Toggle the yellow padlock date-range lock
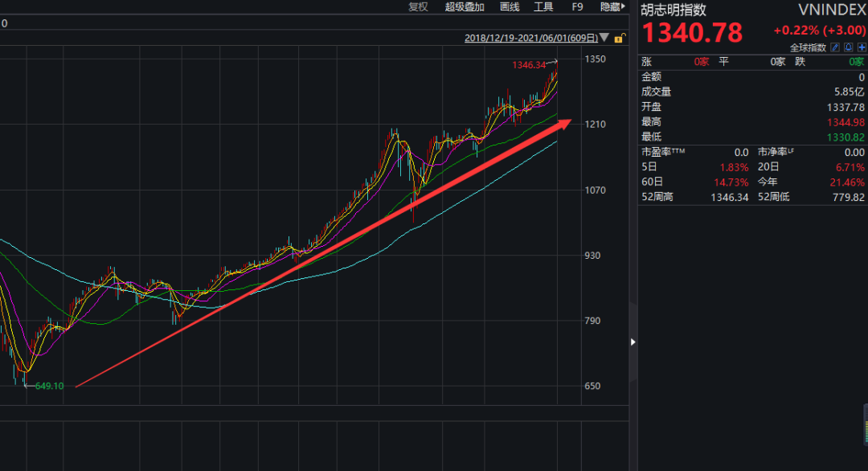 pos(620,39)
